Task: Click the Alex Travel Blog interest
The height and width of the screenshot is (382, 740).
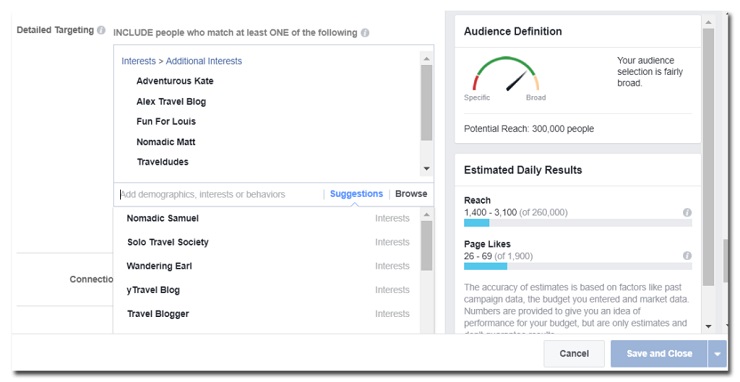Action: point(171,102)
